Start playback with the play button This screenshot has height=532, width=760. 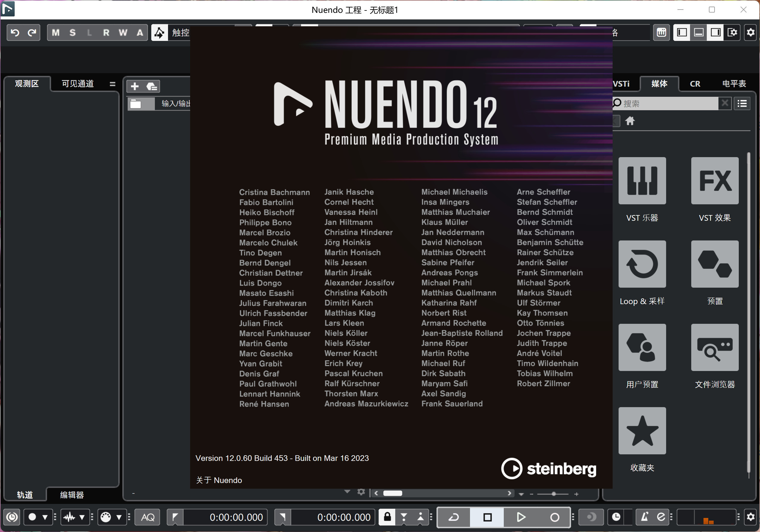click(521, 517)
